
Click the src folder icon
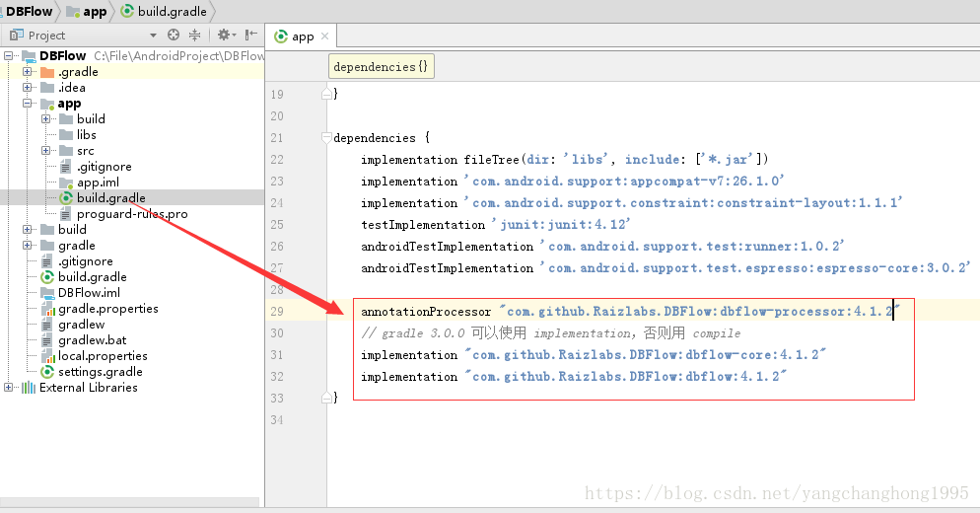66,151
